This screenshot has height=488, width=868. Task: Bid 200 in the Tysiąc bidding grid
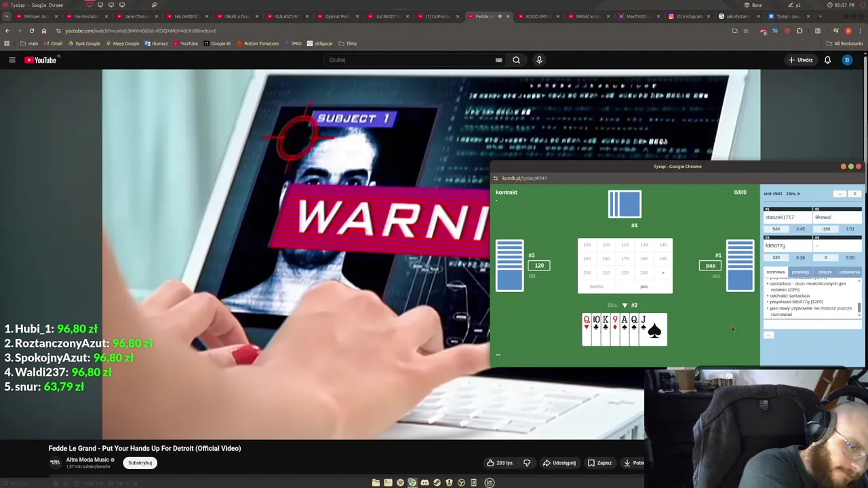point(587,272)
